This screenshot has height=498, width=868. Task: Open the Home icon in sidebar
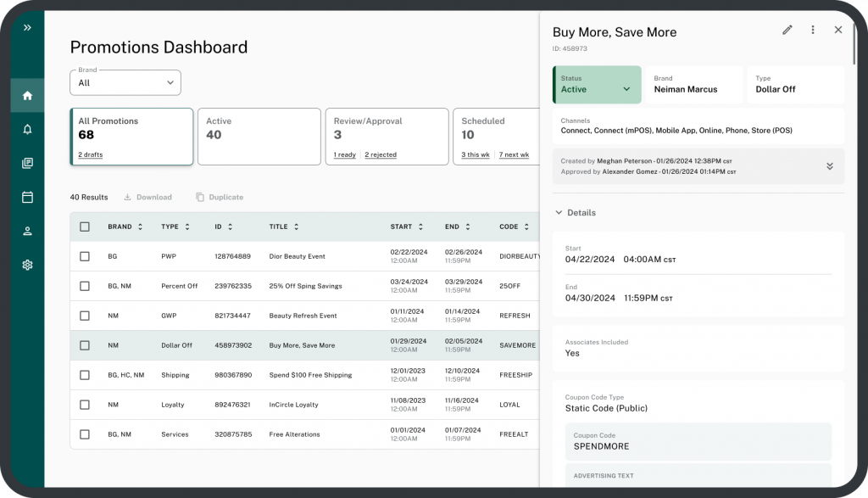(x=27, y=95)
